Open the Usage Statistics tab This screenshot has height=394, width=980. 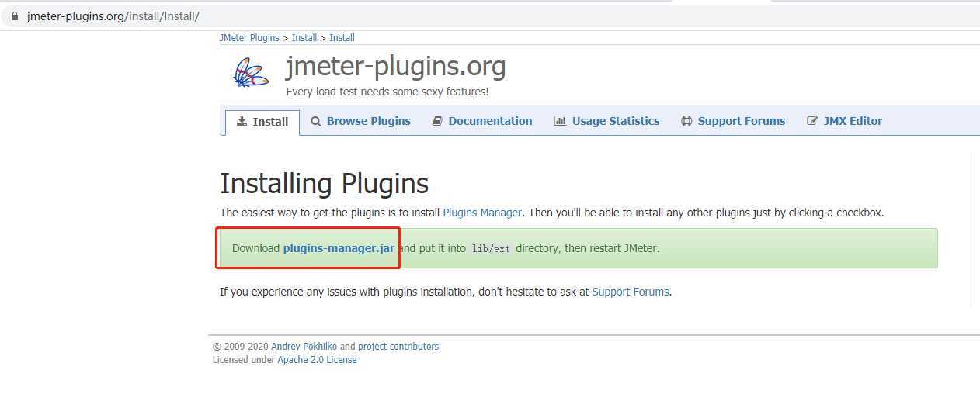pyautogui.click(x=606, y=121)
